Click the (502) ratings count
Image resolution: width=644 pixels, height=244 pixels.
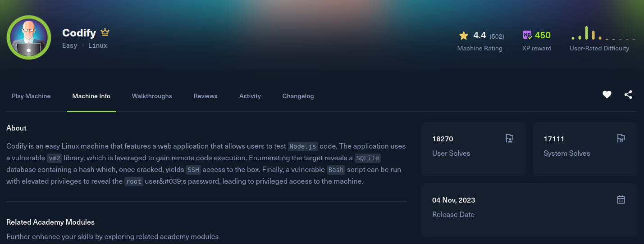point(497,36)
